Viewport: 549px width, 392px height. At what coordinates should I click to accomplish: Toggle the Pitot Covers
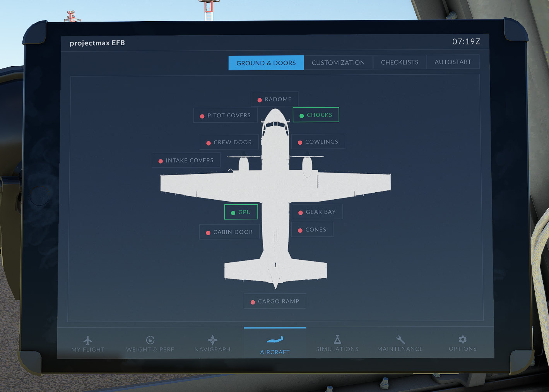pyautogui.click(x=226, y=115)
